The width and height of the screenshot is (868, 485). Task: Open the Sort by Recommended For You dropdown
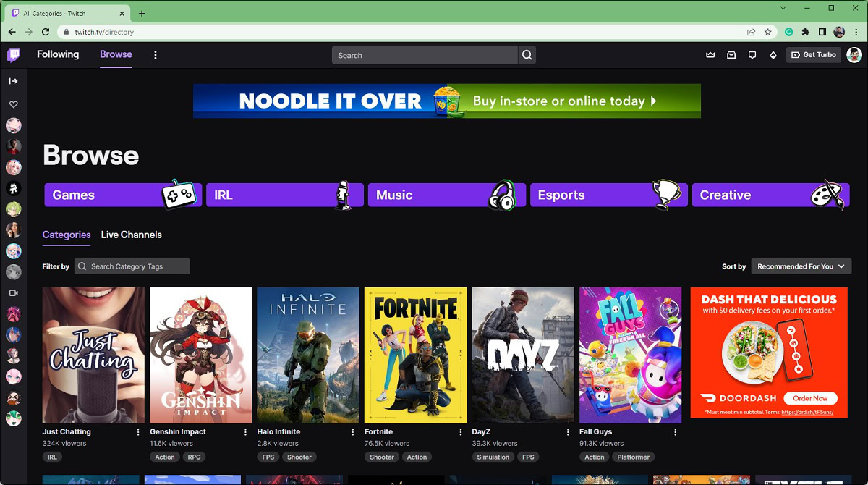coord(801,266)
